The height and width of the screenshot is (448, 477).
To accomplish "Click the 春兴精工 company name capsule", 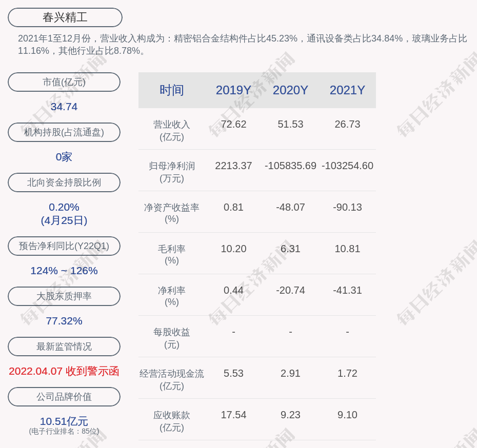I will point(64,17).
